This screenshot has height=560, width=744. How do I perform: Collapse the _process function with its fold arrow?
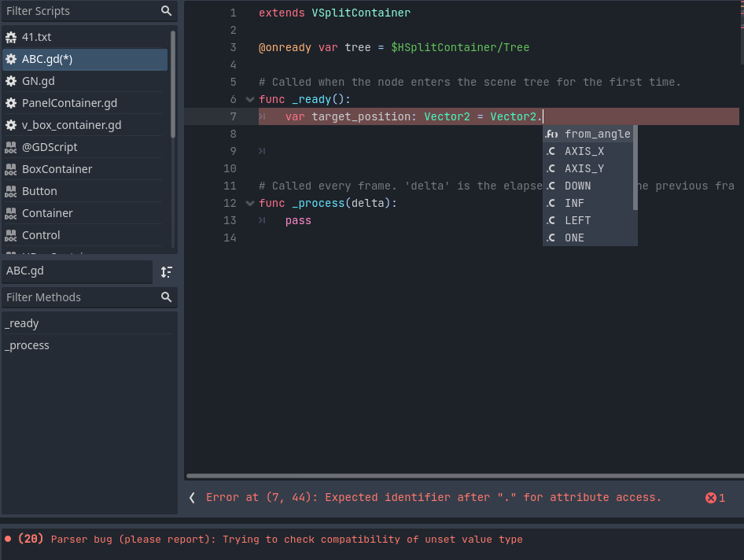click(x=249, y=203)
